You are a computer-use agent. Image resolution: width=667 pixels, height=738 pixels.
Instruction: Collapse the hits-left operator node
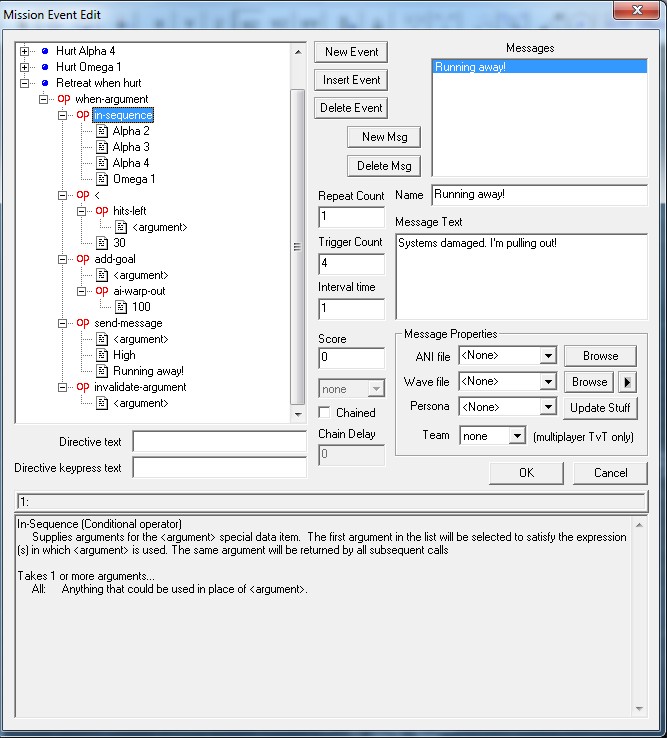click(x=83, y=211)
